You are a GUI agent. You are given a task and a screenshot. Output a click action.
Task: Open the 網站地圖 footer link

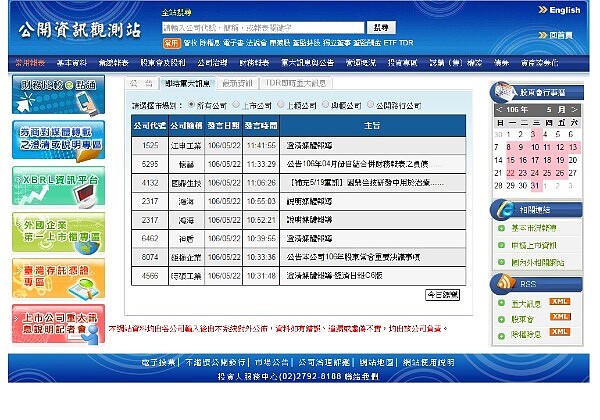(376, 362)
